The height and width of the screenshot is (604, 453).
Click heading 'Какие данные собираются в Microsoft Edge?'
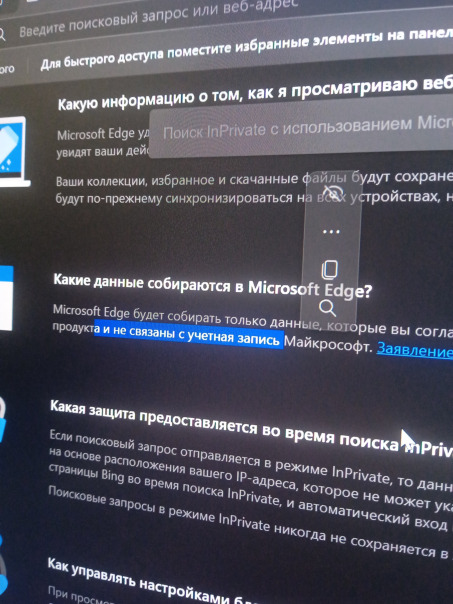coord(212,285)
